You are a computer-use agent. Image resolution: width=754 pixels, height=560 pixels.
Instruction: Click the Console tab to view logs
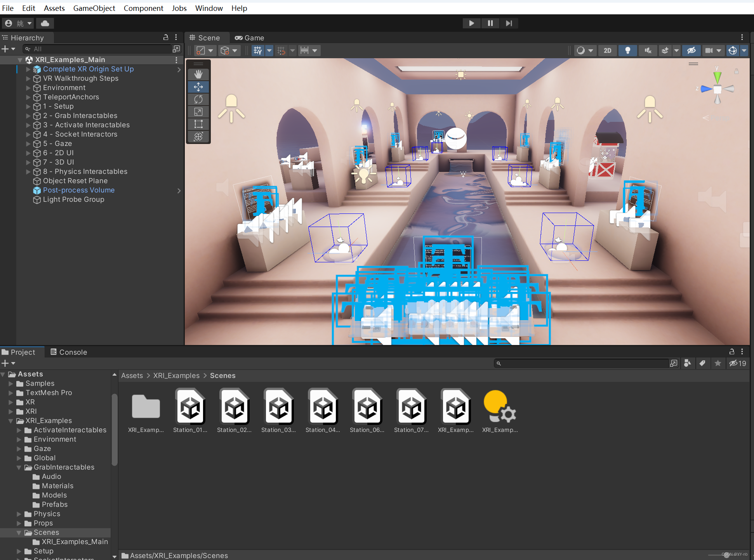click(72, 352)
